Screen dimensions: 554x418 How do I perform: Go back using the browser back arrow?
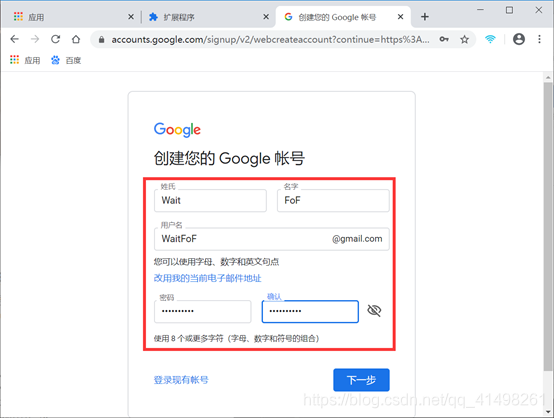(14, 39)
